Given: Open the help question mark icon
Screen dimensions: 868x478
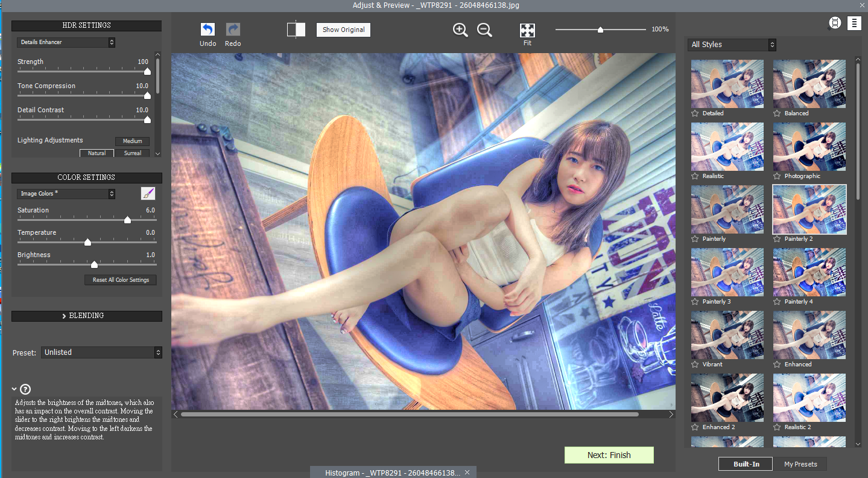Looking at the screenshot, I should pyautogui.click(x=25, y=389).
